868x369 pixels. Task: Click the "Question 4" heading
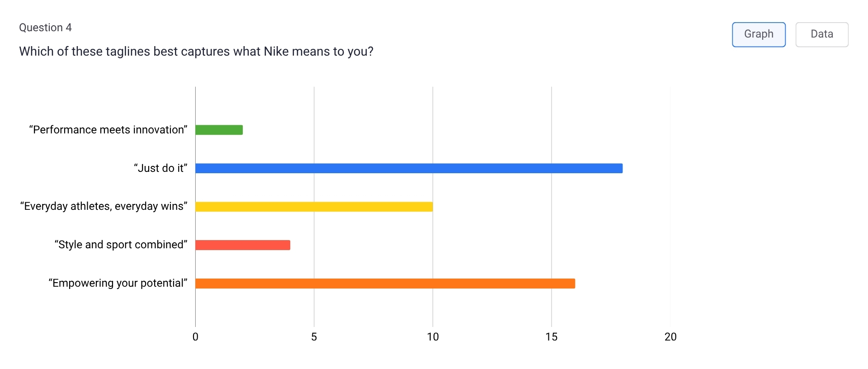[x=45, y=28]
